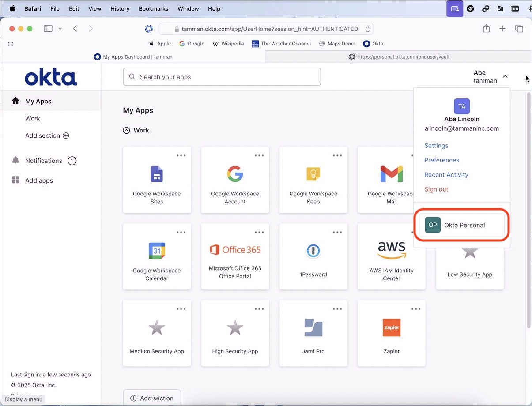Open Google Workspace Sites app tile
This screenshot has width=532, height=406.
(x=157, y=180)
